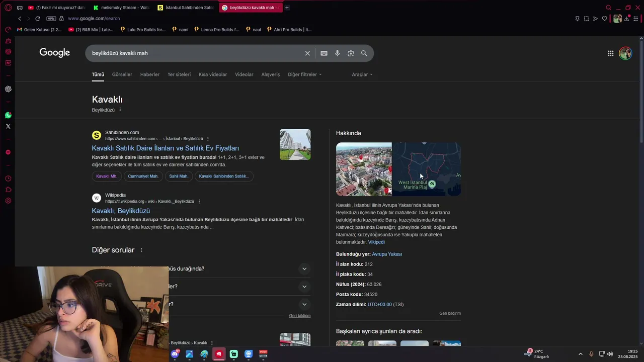Open three-dot menu for Wikipedia result
Screen dimensions: 644x362
[x=199, y=201]
